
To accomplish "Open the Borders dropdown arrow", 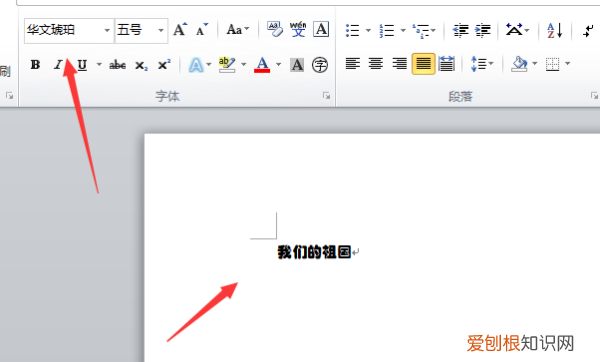I will click(x=567, y=64).
